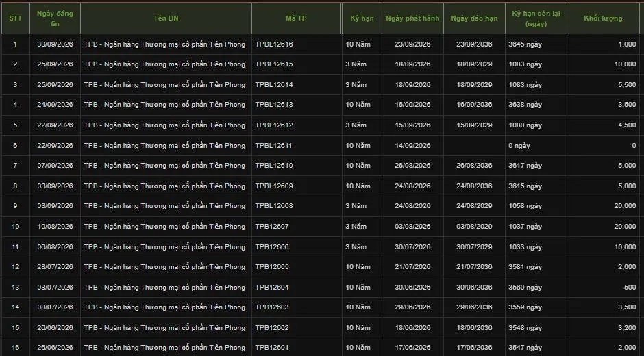This screenshot has height=356, width=644.
Task: Click maturity date 30/06/2036
Action: pyautogui.click(x=474, y=288)
